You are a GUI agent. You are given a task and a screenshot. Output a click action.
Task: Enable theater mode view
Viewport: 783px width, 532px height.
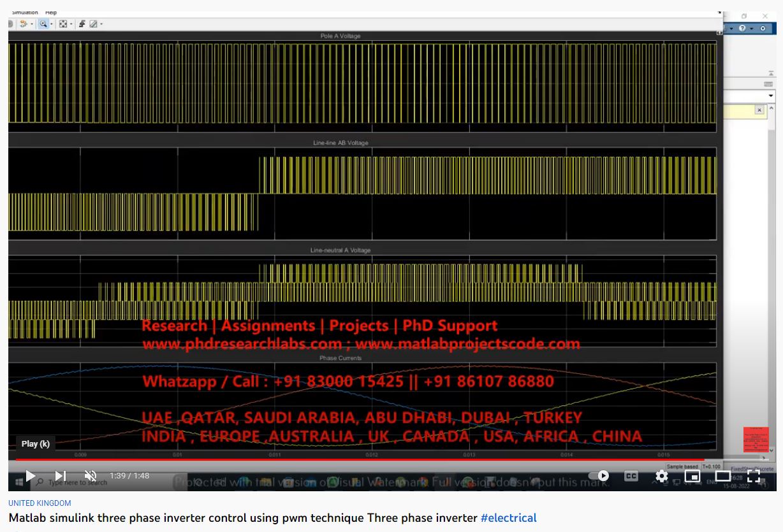point(722,475)
